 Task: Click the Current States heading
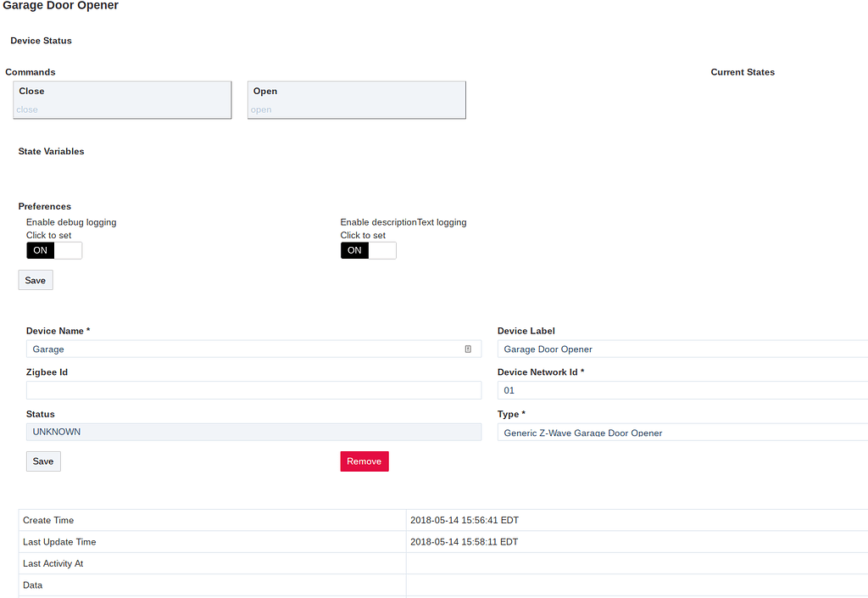point(743,72)
